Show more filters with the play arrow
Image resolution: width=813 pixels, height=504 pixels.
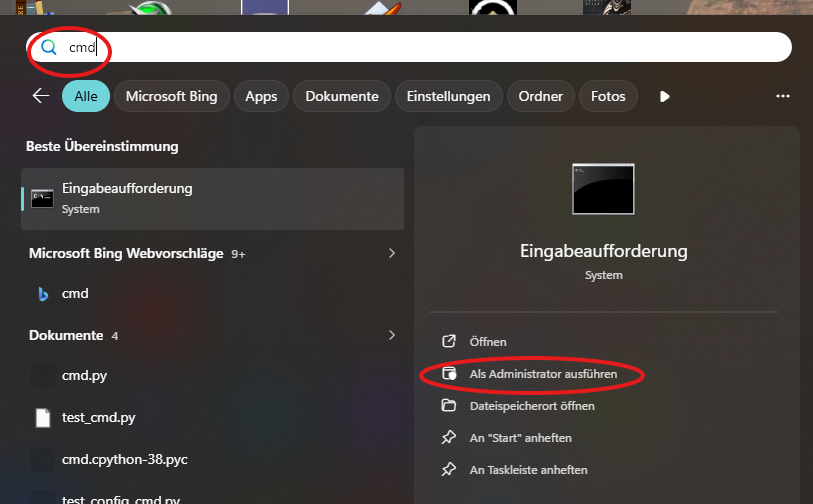pyautogui.click(x=665, y=96)
